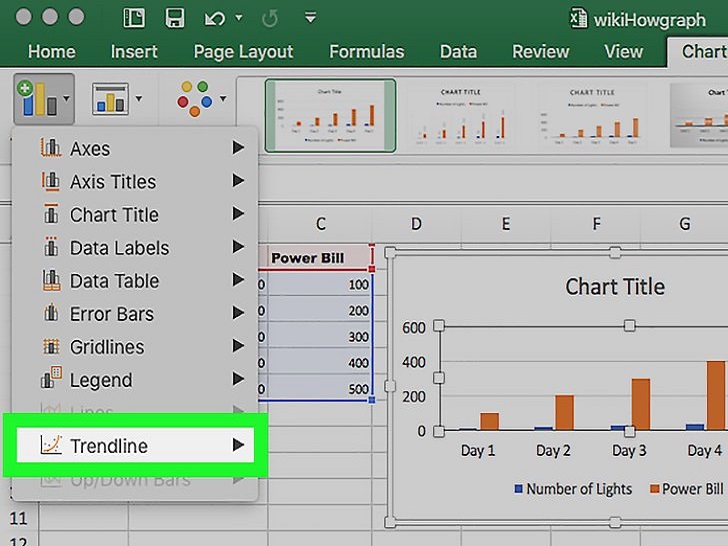Choose Gridlines from the menu

click(134, 347)
